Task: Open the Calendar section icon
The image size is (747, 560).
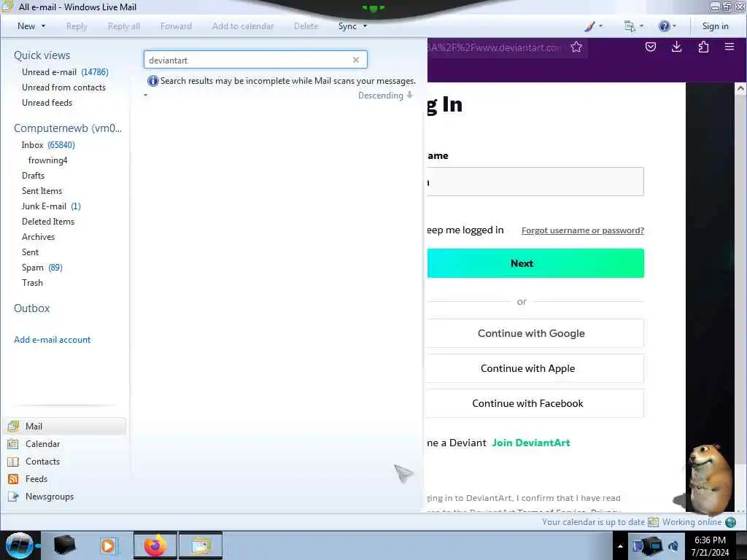Action: coord(13,444)
